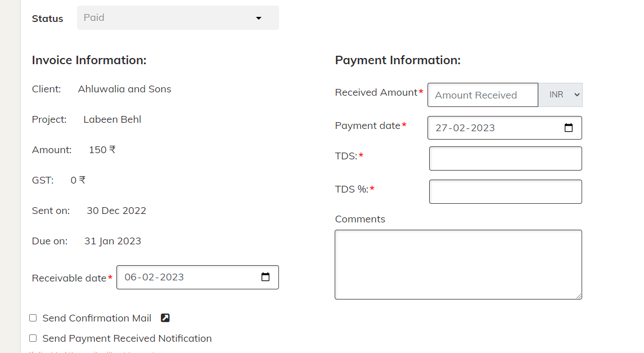Image resolution: width=644 pixels, height=353 pixels.
Task: Change currency using the INR dropdown
Action: 561,95
